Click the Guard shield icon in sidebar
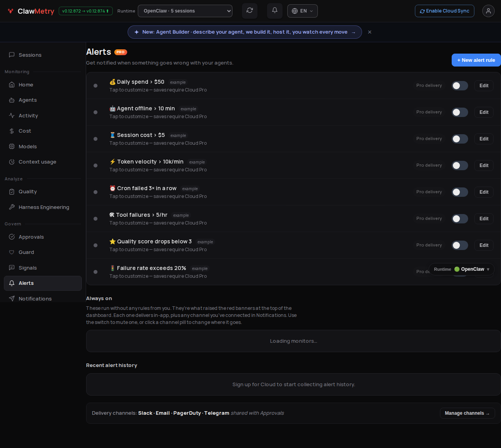The width and height of the screenshot is (501, 448). click(12, 252)
